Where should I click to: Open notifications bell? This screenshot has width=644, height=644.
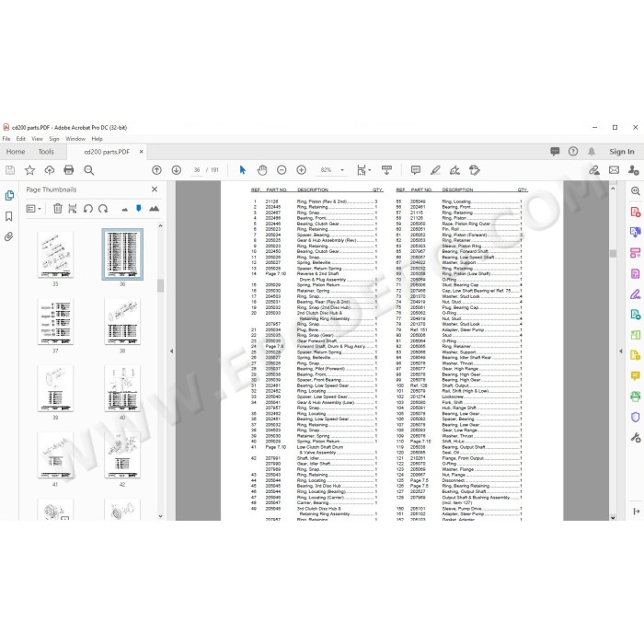pyautogui.click(x=591, y=152)
